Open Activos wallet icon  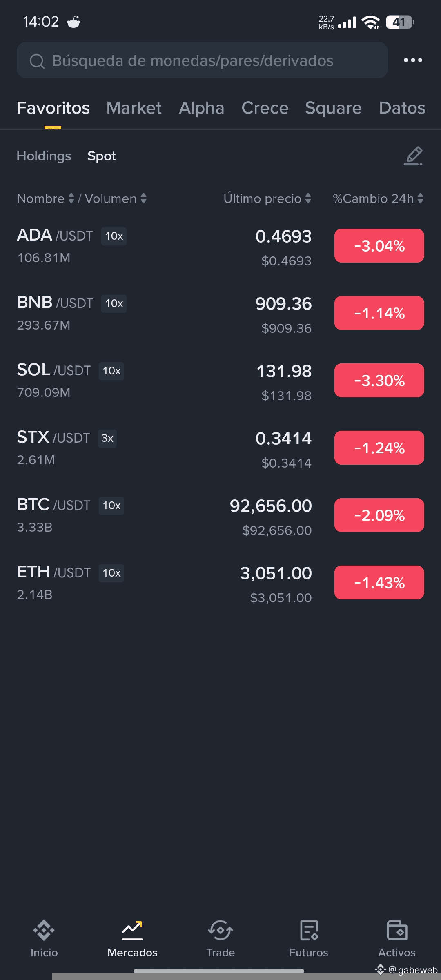397,931
